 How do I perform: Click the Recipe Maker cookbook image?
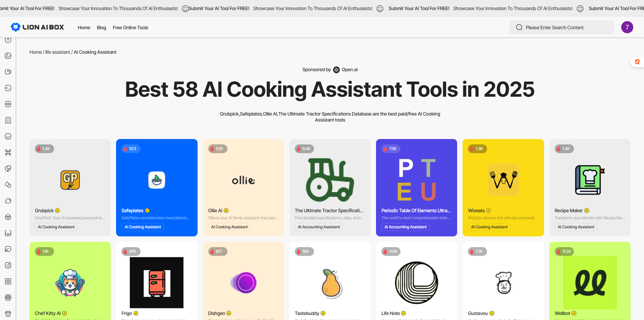click(590, 180)
